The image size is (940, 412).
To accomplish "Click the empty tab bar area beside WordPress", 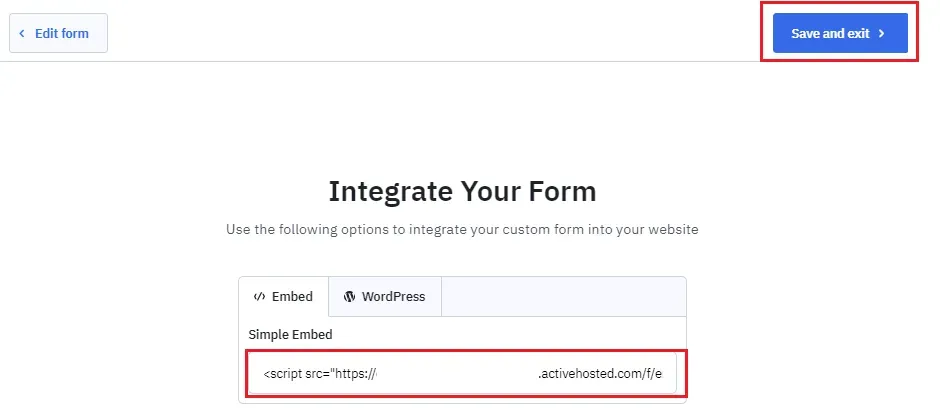I will click(x=564, y=296).
